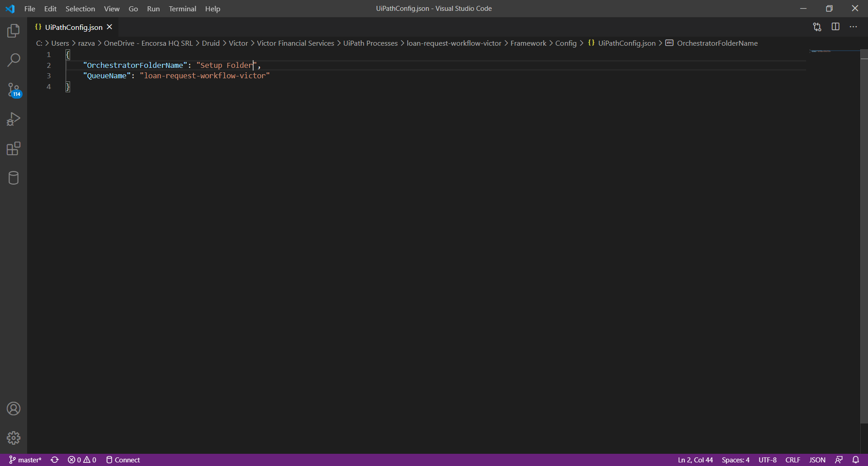The width and height of the screenshot is (868, 466).
Task: Click Connect in the status bar
Action: pyautogui.click(x=123, y=460)
